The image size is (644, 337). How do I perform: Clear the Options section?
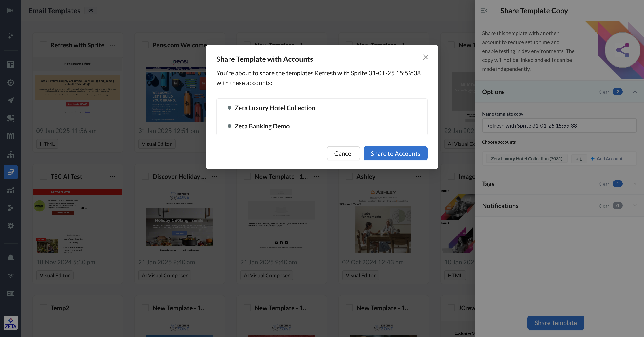pyautogui.click(x=604, y=92)
